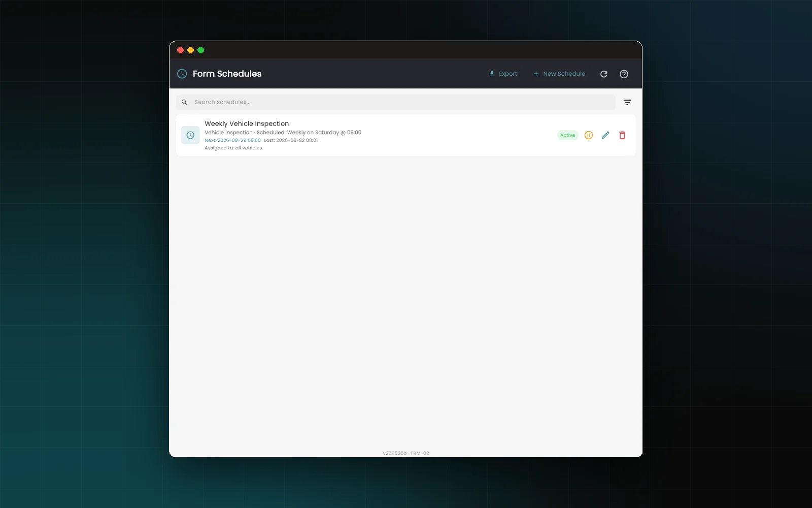Screen dimensions: 812x508
Task: Click the schedule item's clock icon
Action: coord(190,135)
